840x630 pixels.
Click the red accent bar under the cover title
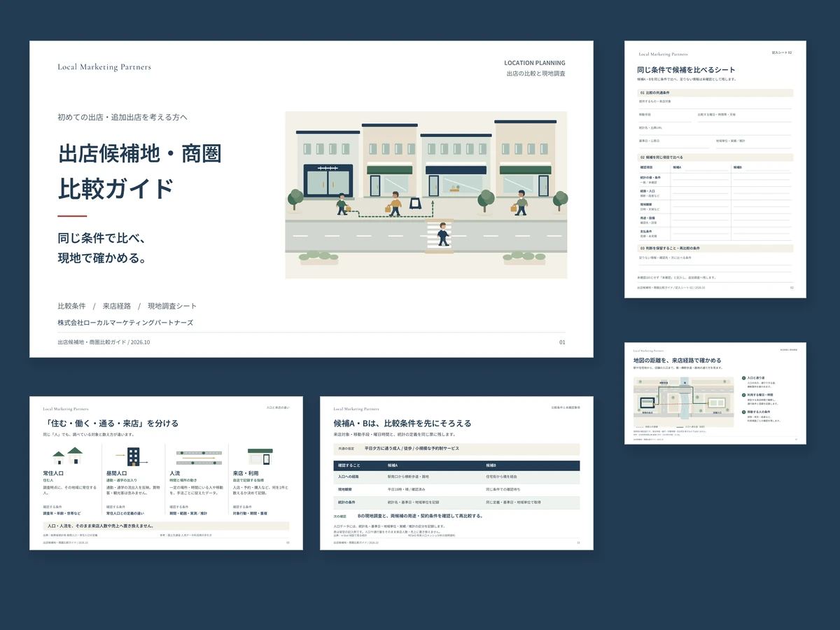(72, 216)
